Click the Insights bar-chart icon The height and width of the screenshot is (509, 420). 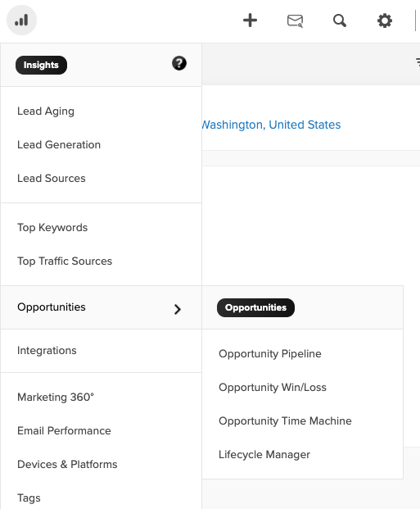point(21,20)
